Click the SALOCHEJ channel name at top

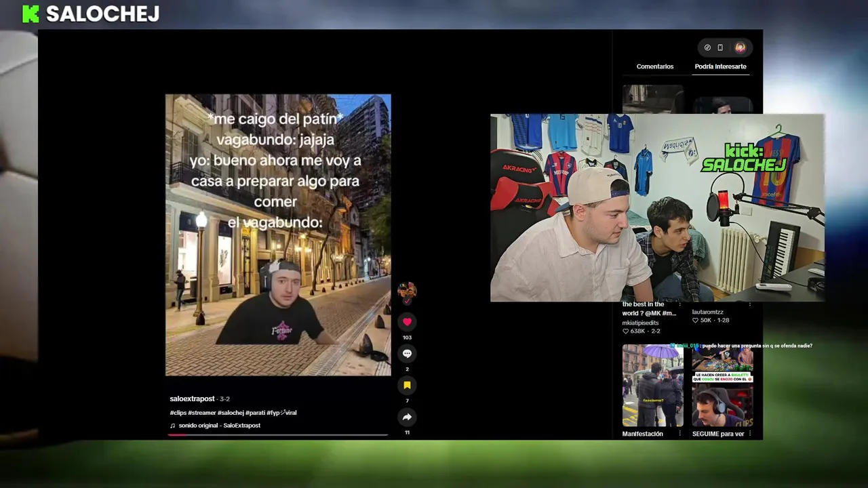coord(102,14)
